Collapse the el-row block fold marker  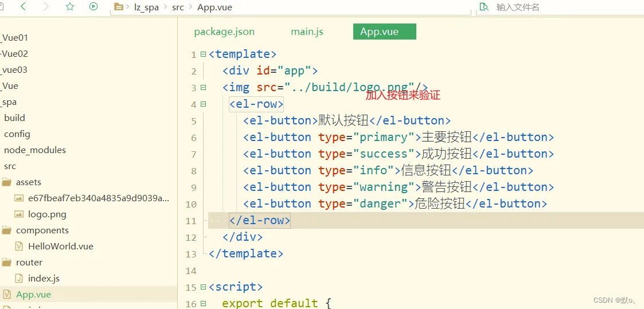pos(203,104)
